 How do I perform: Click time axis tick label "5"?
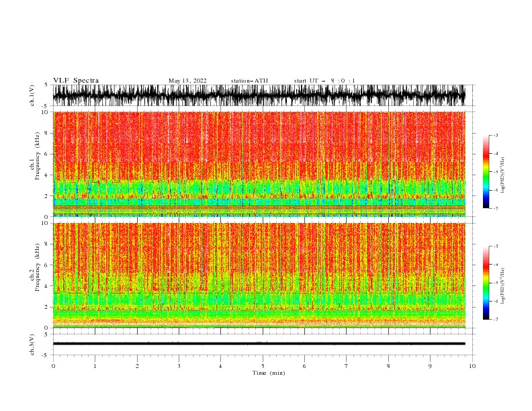click(263, 366)
